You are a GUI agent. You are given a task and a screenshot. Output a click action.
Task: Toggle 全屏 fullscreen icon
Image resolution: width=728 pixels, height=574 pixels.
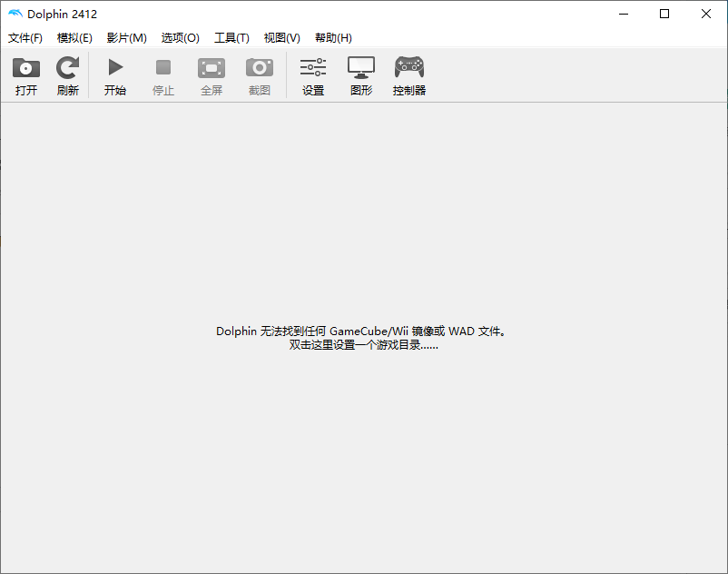(212, 68)
